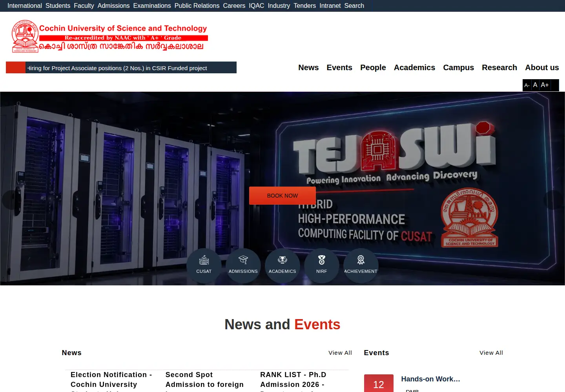
Task: Open the ACADEMICS trophy icon shortcut
Action: pyautogui.click(x=282, y=265)
